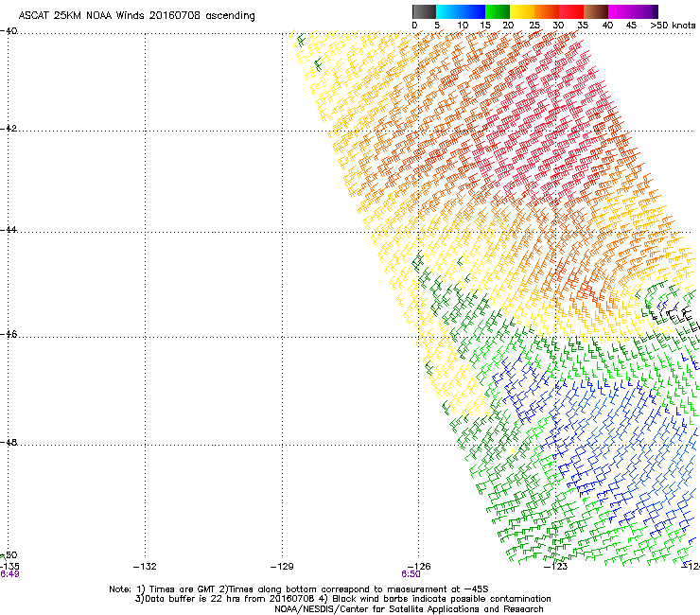Click the purple 6:49 time stamp
This screenshot has width=700, height=615.
[9, 574]
